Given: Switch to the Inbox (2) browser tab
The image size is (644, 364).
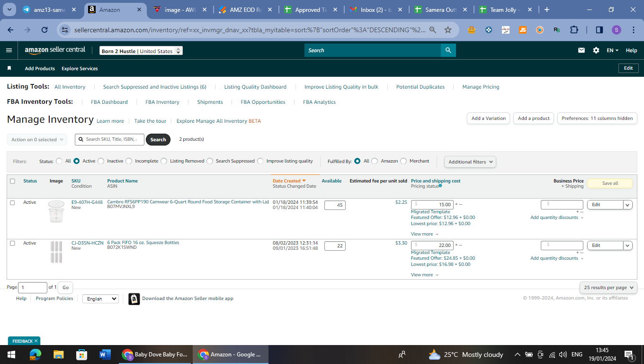Looking at the screenshot, I should pos(376,9).
